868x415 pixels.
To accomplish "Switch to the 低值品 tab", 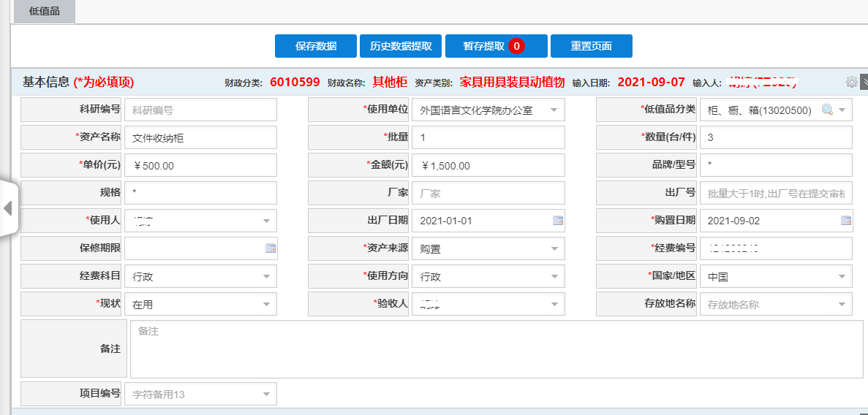I will point(45,12).
